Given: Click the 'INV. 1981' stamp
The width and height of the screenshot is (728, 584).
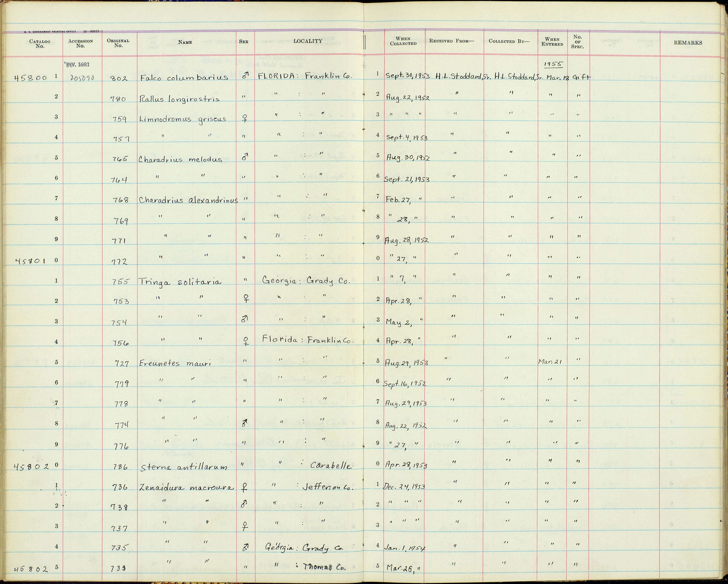Looking at the screenshot, I should tap(77, 65).
